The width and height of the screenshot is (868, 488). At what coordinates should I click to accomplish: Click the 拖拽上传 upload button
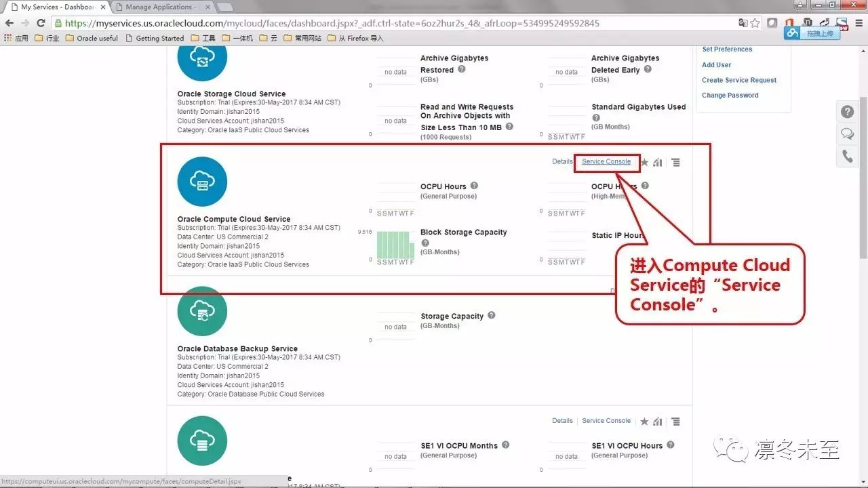pos(811,33)
